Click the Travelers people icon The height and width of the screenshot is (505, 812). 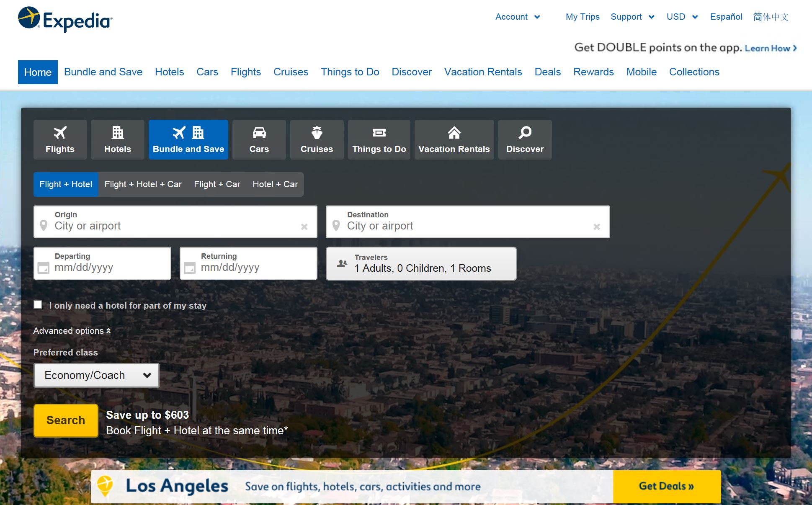[x=342, y=263]
